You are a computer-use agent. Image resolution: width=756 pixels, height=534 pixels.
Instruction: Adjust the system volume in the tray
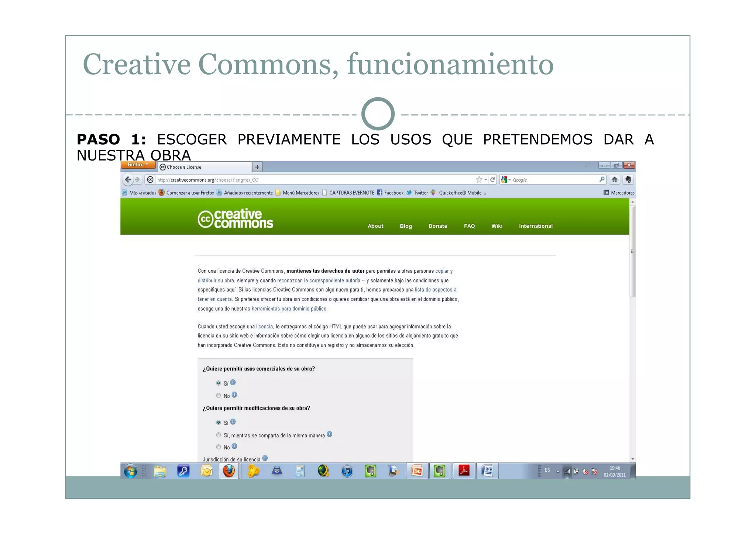[x=585, y=471]
